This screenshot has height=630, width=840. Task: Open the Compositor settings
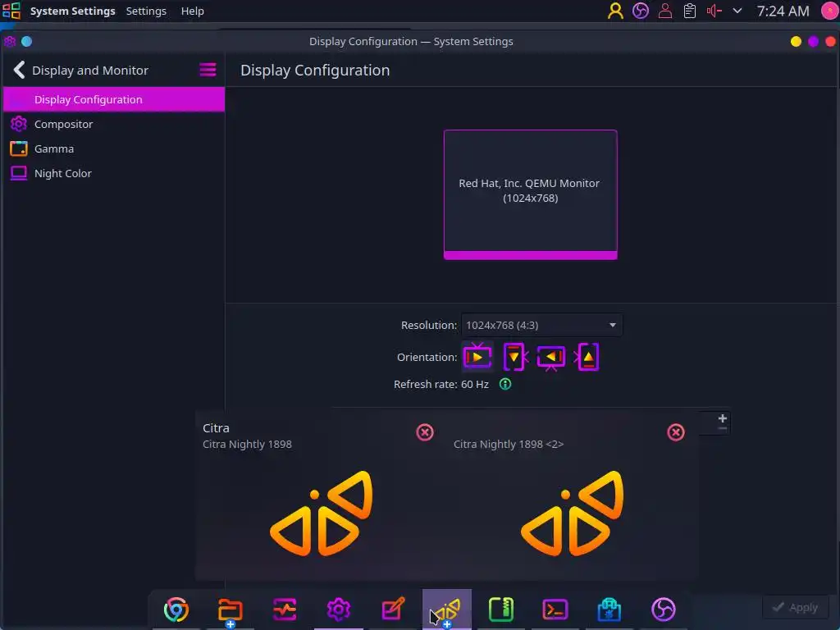[113, 125]
